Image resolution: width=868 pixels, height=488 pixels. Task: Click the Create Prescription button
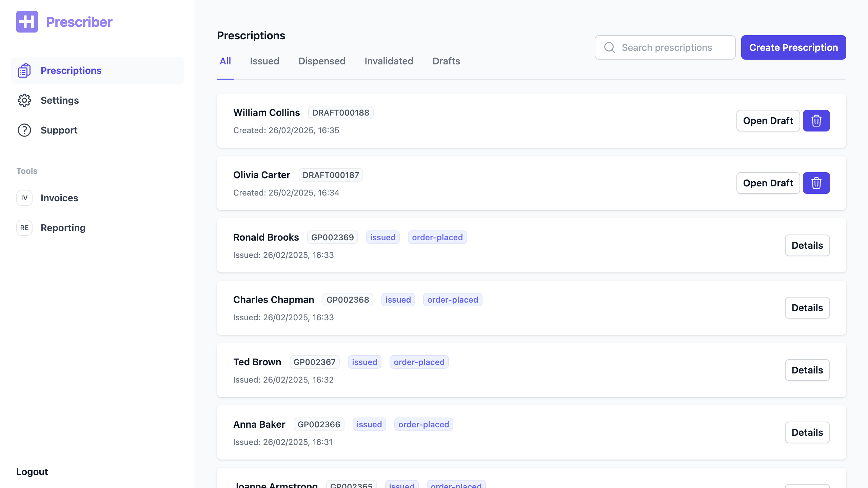[793, 47]
